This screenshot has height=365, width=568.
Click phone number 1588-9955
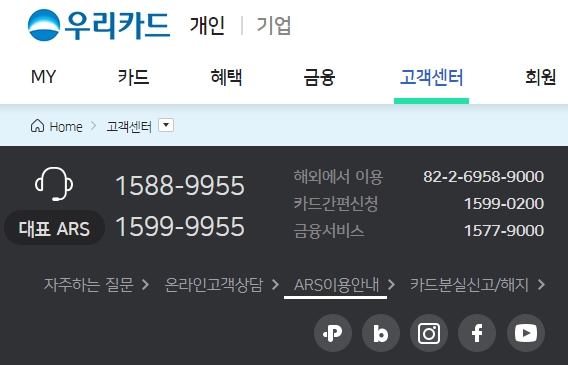[x=180, y=186]
